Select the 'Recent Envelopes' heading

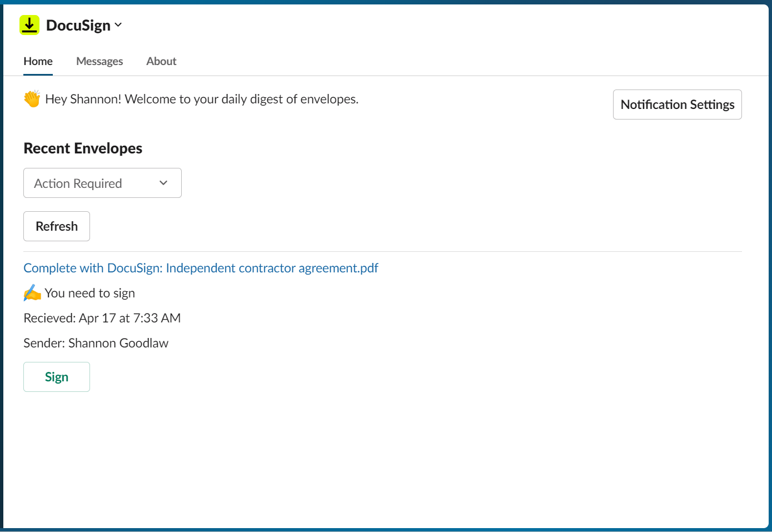[83, 148]
